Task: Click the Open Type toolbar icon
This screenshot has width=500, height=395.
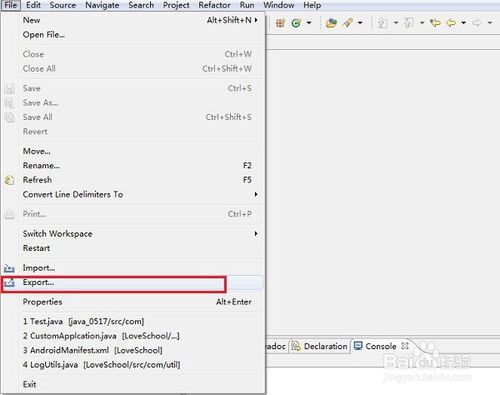Action: tap(331, 23)
